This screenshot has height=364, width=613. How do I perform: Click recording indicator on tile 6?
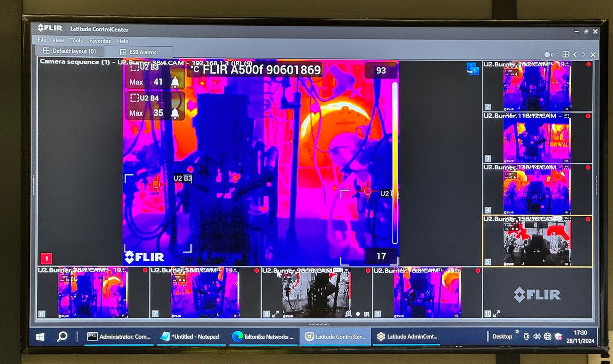145,270
